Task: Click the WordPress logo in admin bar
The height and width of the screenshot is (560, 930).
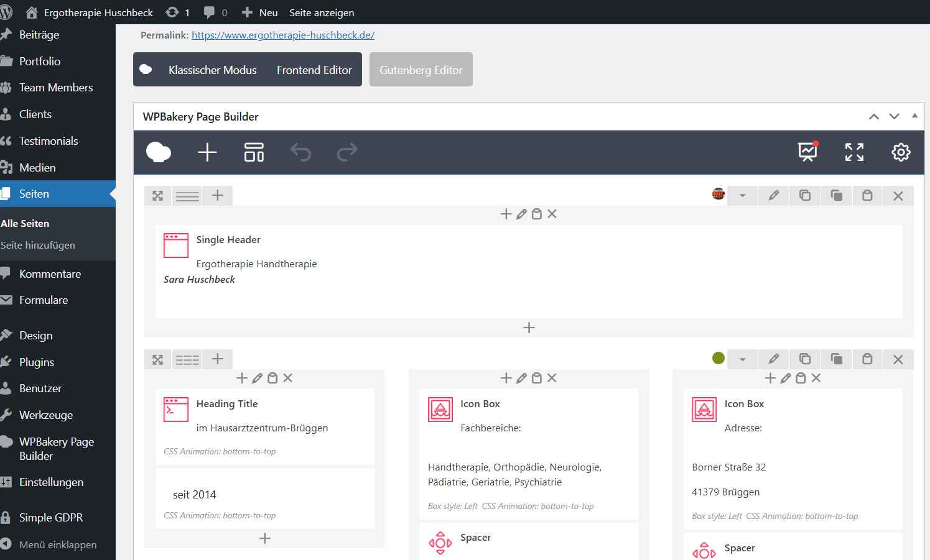Action: click(x=6, y=12)
